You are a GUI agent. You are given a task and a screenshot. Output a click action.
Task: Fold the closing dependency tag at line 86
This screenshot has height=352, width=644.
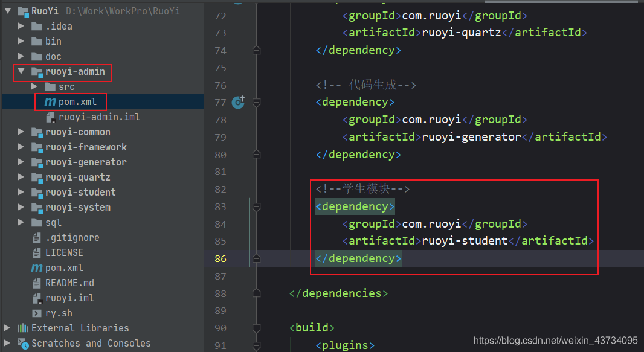(256, 258)
